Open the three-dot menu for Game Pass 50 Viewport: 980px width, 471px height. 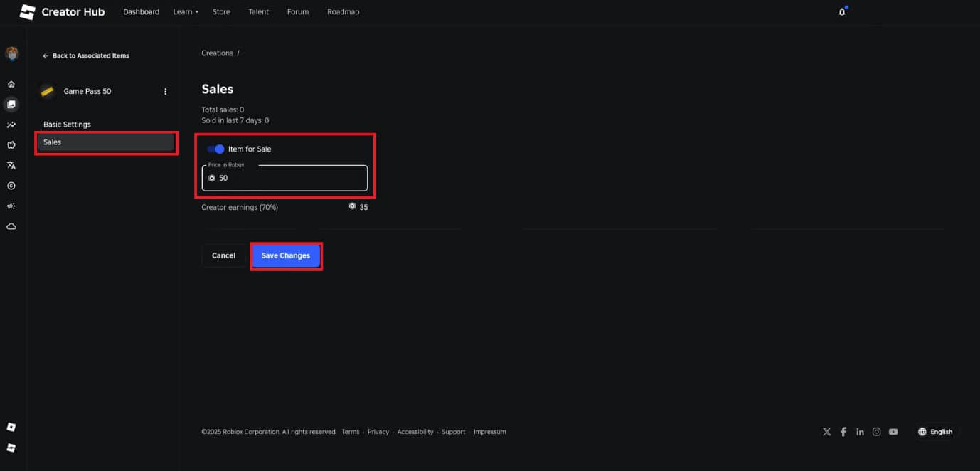[x=166, y=92]
